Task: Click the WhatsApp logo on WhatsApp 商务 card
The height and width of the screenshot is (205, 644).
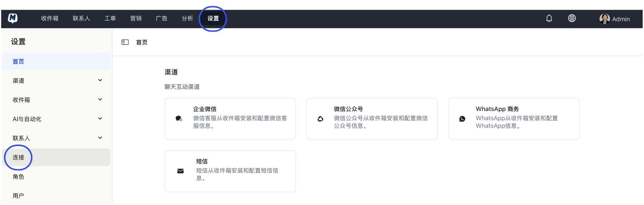Action: click(463, 118)
